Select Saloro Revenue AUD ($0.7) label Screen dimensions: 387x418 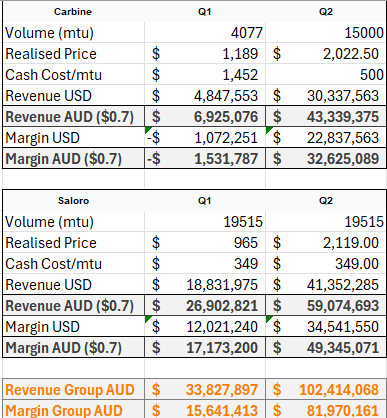(73, 306)
